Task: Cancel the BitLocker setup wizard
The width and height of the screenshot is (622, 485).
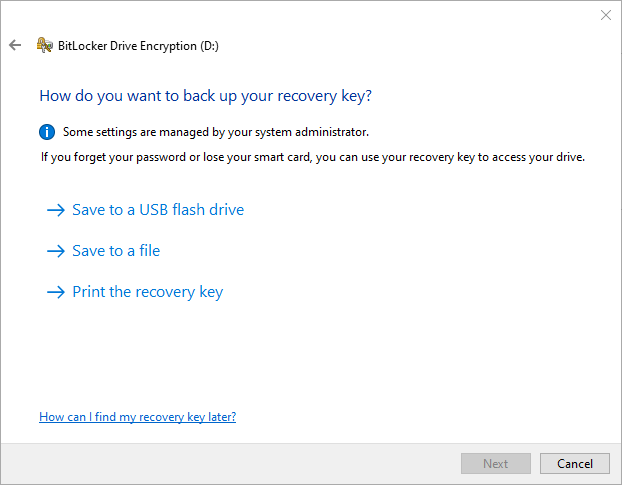Action: (575, 464)
